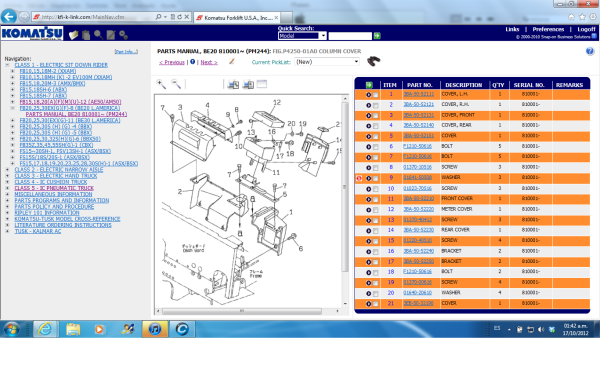
Task: Click the volume speaker icon in system tray
Action: (541, 329)
